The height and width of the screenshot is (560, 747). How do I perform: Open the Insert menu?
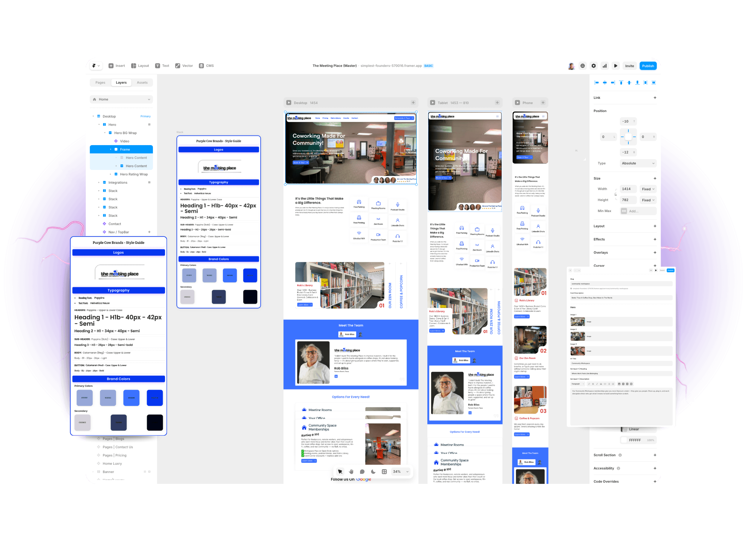tap(117, 66)
